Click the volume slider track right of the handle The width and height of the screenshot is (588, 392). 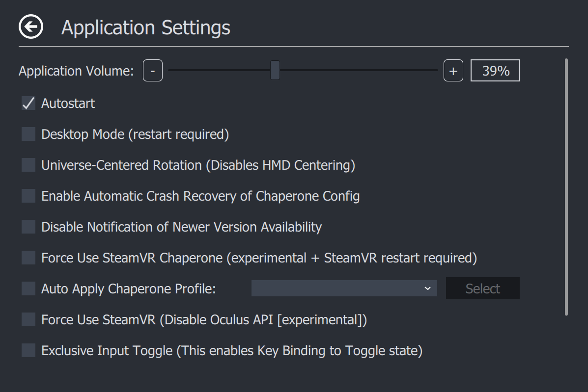pos(359,71)
